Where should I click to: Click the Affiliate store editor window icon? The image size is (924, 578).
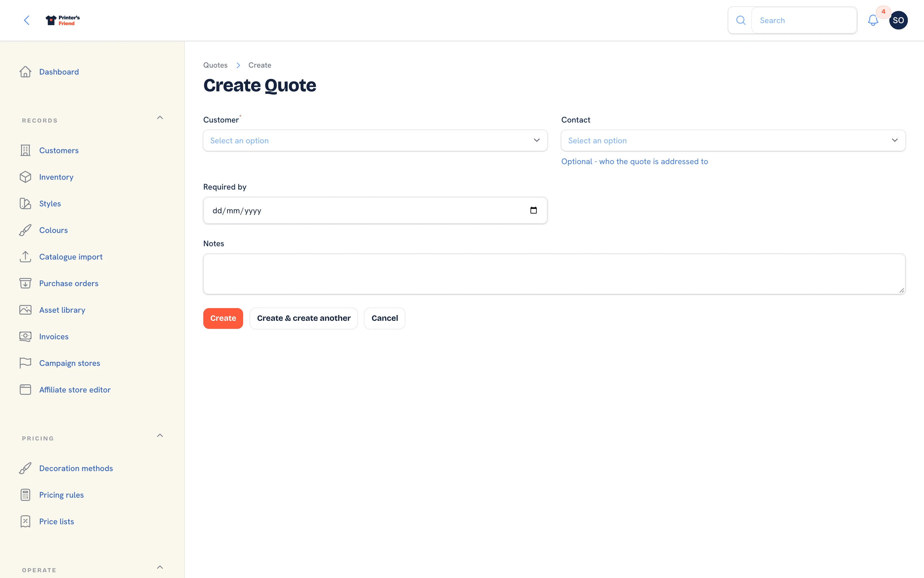point(26,390)
